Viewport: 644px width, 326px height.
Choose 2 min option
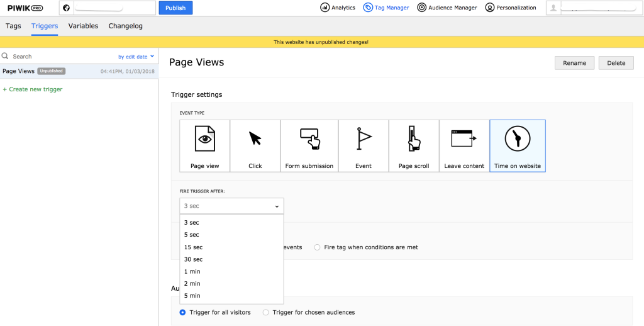231,284
